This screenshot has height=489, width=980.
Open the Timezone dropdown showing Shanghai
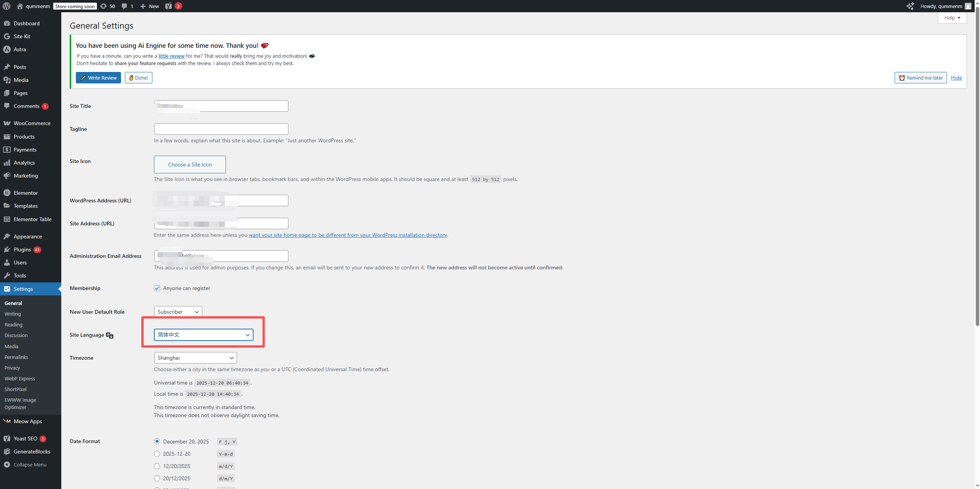pyautogui.click(x=195, y=357)
